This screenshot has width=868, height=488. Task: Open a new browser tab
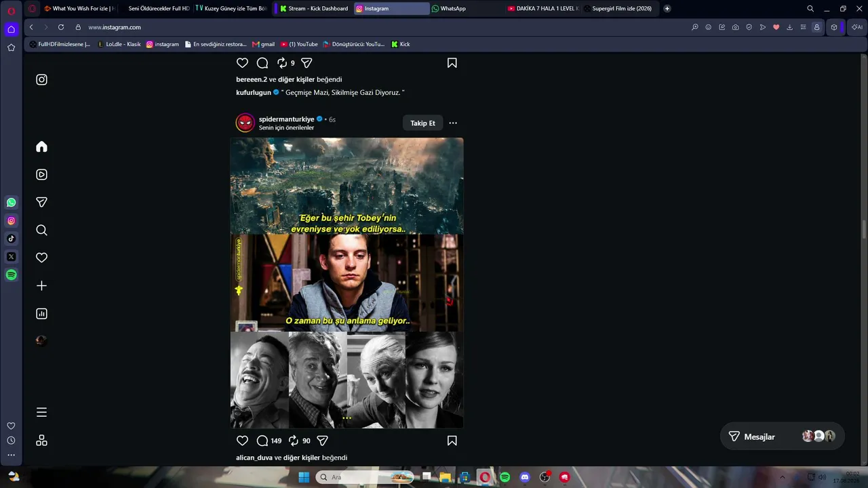[x=667, y=9]
